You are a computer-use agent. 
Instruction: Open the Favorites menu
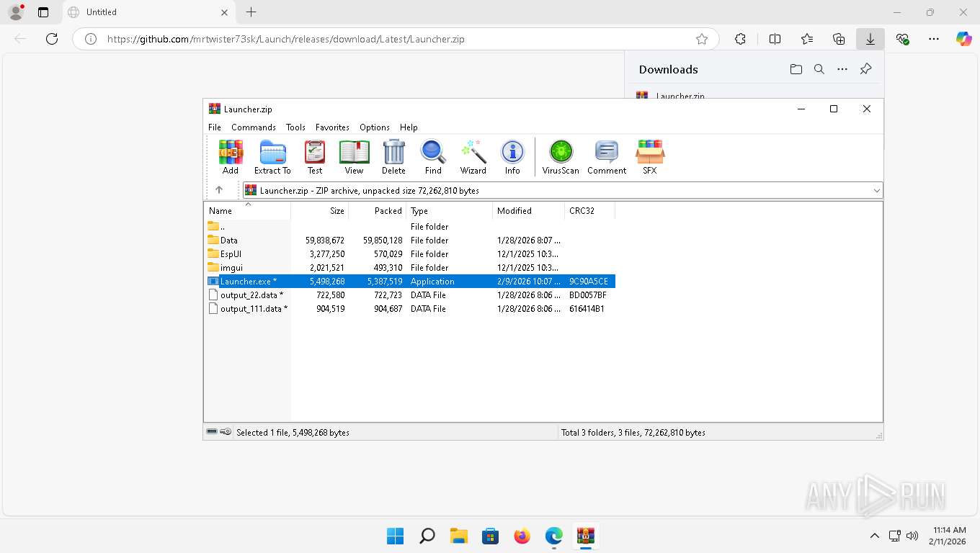332,127
